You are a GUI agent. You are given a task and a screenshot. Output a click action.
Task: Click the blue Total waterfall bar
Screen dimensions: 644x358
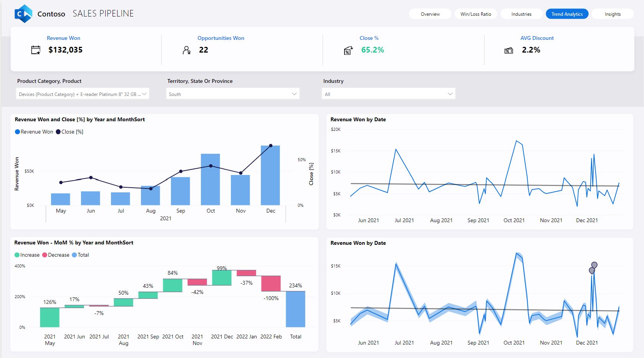[x=295, y=309]
